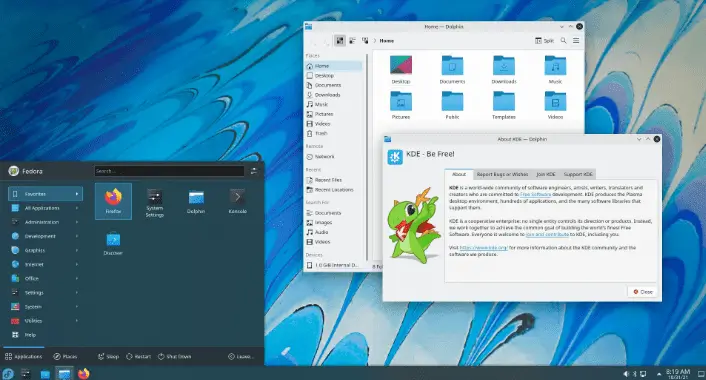Viewport: 706px width, 380px height.
Task: Open Dolphin's hamburger menu
Action: click(576, 41)
